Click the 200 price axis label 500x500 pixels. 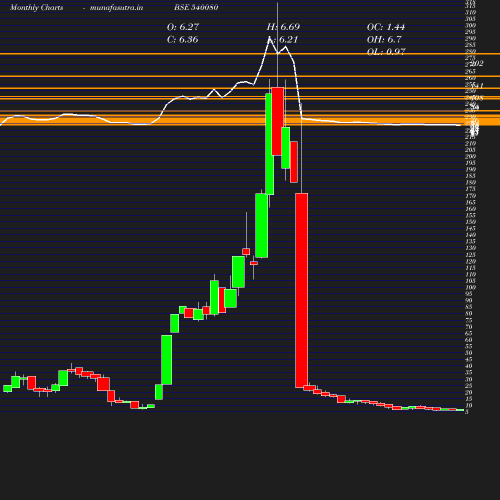pos(470,156)
